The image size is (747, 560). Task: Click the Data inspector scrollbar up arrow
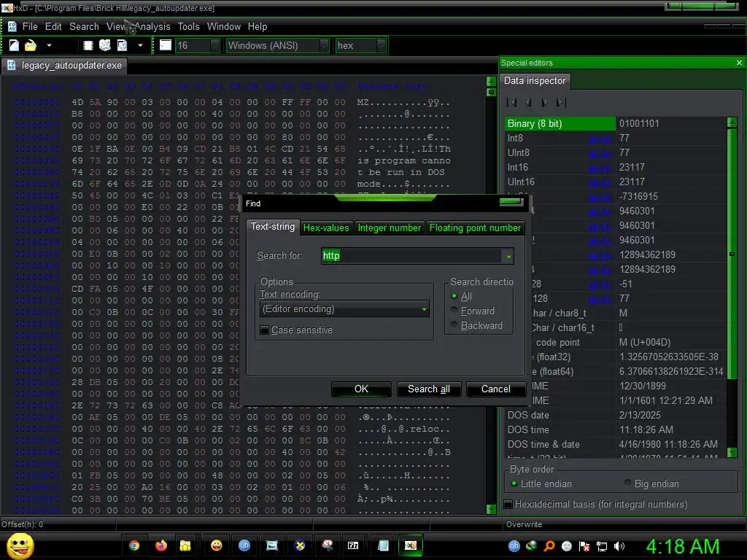(732, 122)
